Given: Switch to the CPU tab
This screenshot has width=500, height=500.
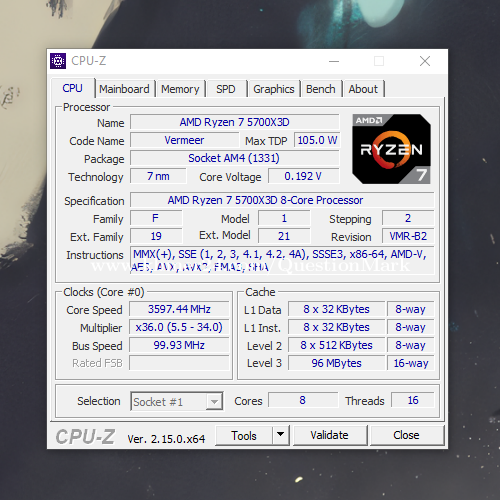Looking at the screenshot, I should [x=72, y=88].
